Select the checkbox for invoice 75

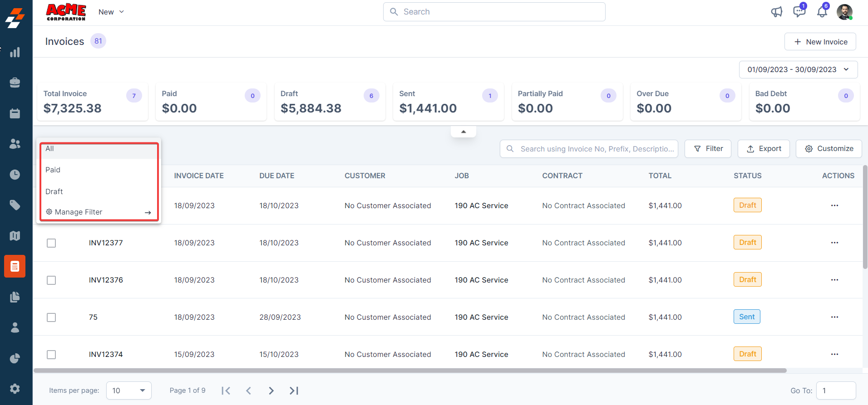click(x=51, y=317)
